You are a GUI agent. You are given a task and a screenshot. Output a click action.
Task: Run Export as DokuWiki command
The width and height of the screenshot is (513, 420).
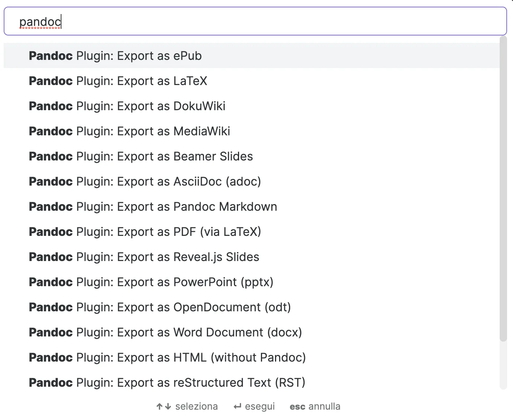coord(127,106)
